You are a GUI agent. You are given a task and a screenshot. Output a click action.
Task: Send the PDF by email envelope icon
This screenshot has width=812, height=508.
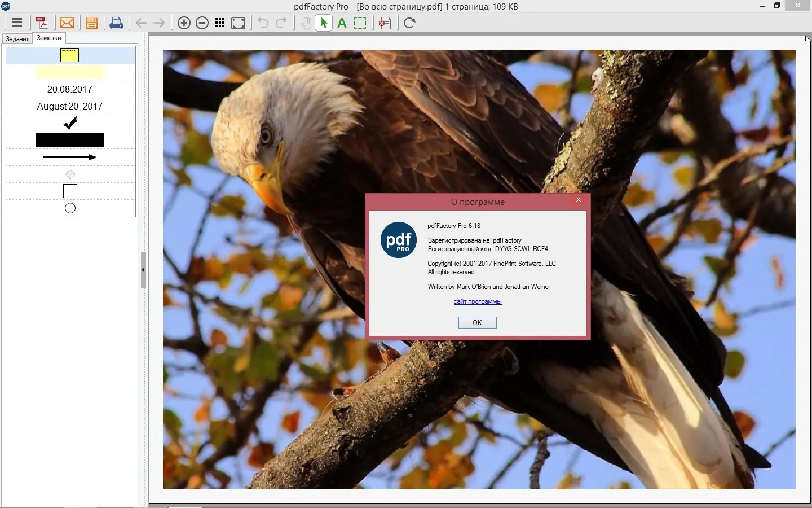pos(67,23)
